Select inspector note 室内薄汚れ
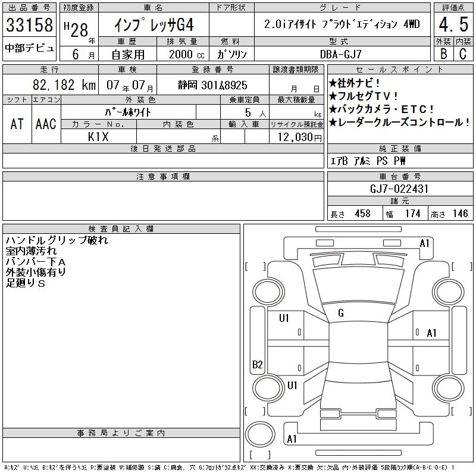Screen dimensions: 476x476 [31, 250]
